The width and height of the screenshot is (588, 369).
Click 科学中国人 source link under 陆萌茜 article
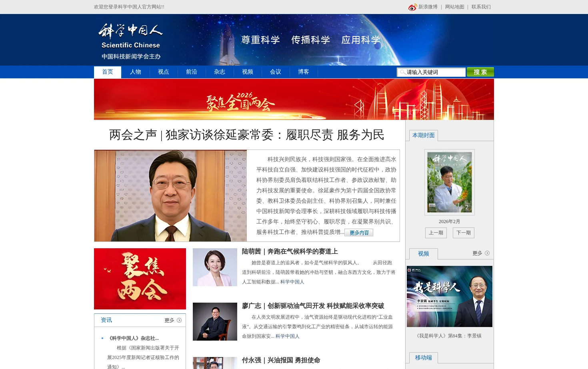(292, 282)
